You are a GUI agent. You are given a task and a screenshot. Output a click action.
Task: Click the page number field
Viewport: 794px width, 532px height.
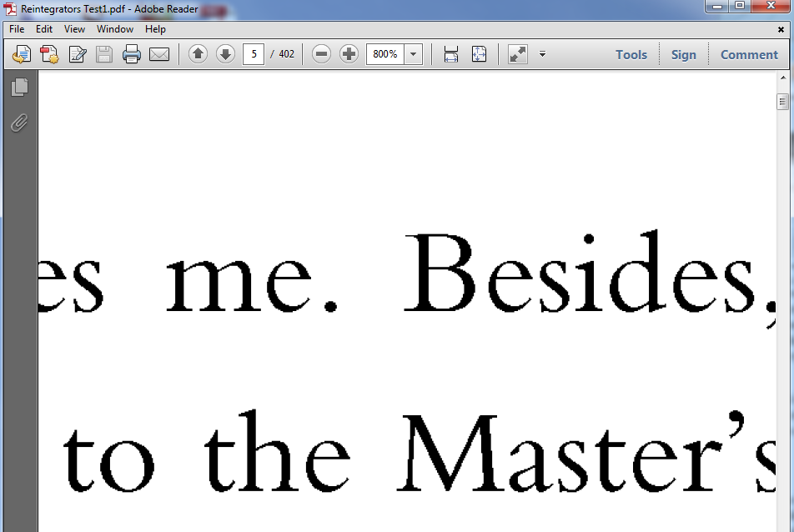click(x=254, y=55)
